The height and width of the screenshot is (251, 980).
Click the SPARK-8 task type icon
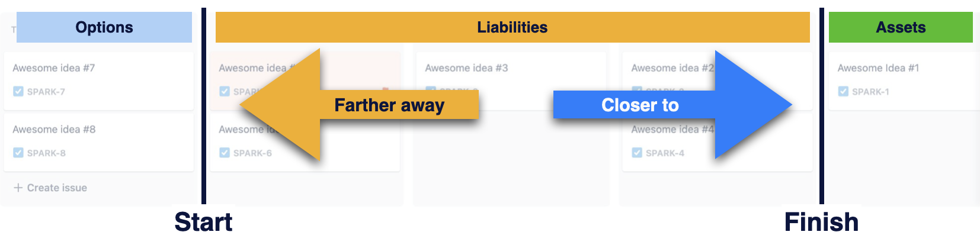click(x=18, y=153)
